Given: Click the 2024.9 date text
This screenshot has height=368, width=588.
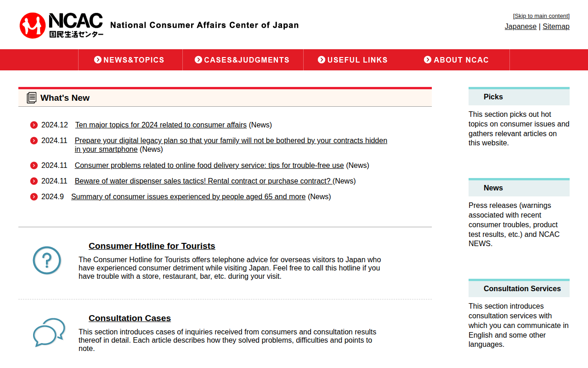Looking at the screenshot, I should [x=52, y=197].
